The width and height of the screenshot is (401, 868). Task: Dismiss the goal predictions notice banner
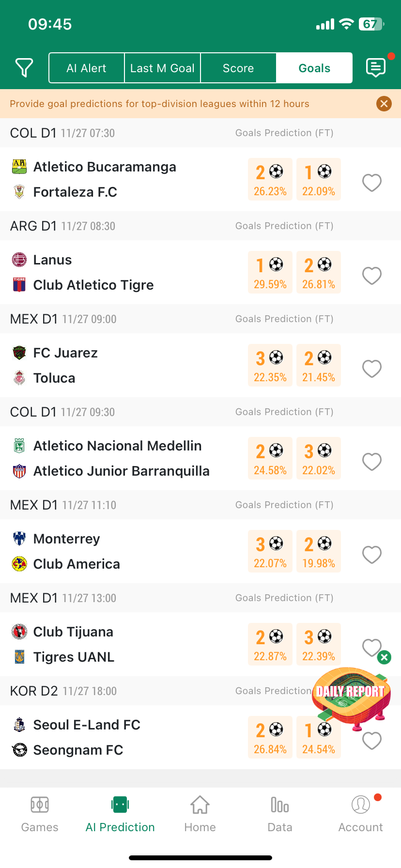pos(384,104)
